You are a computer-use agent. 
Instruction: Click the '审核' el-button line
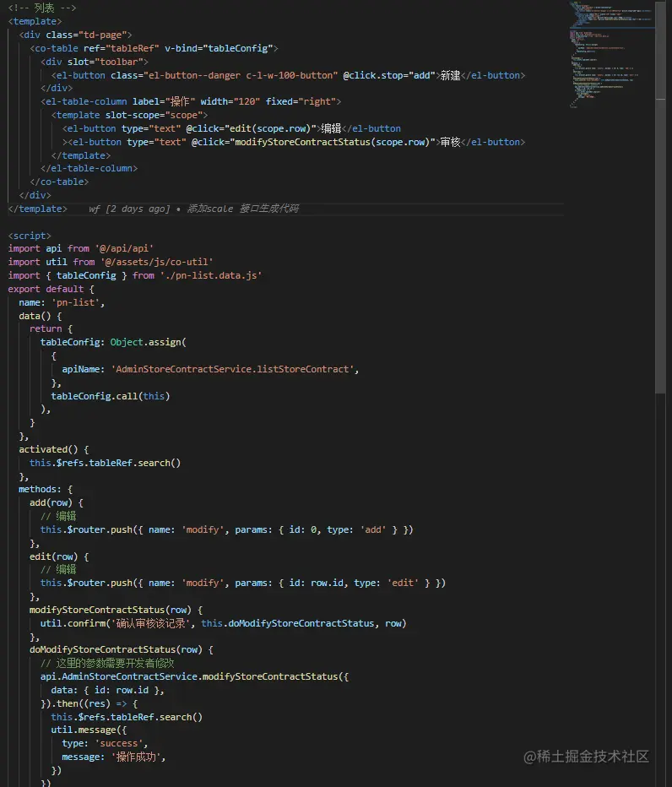(294, 143)
